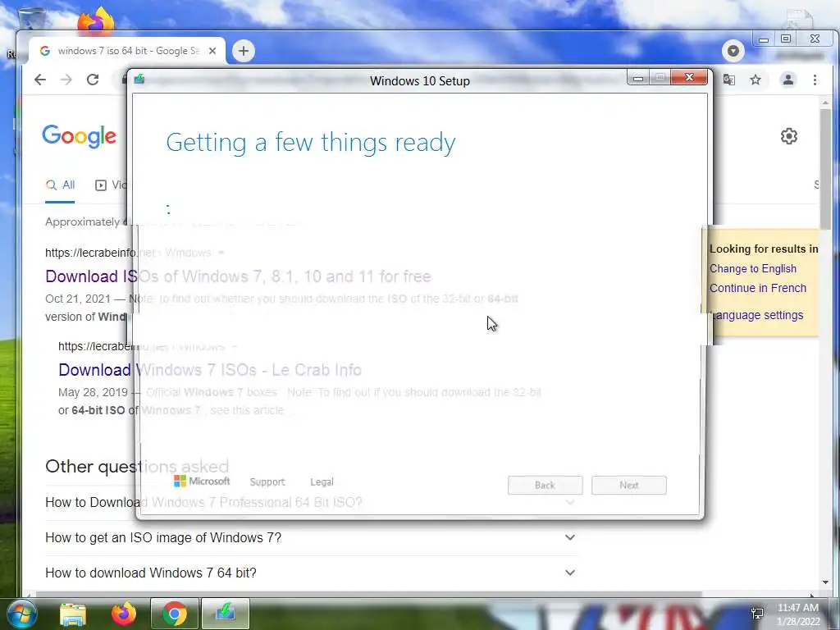Click the Back button in Windows 10 Setup
The image size is (840, 630).
[x=545, y=486]
